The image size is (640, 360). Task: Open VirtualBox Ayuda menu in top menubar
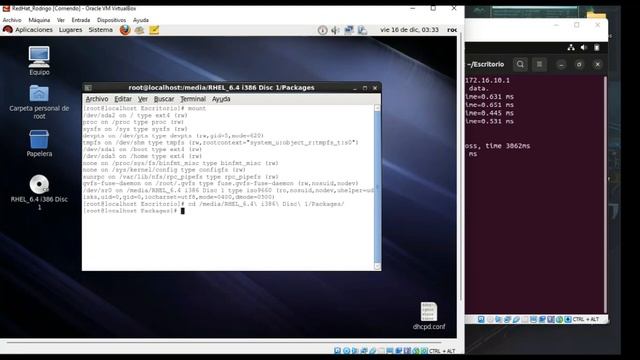pyautogui.click(x=141, y=20)
